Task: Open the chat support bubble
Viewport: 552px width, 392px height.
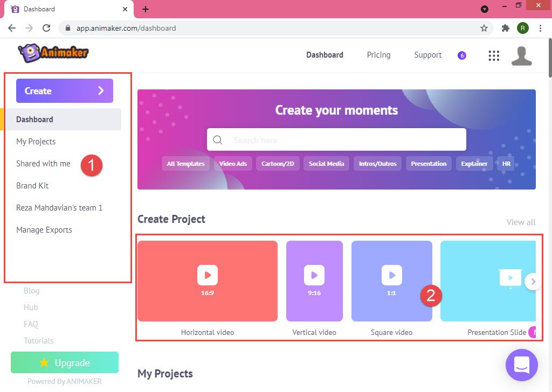Action: 521,365
